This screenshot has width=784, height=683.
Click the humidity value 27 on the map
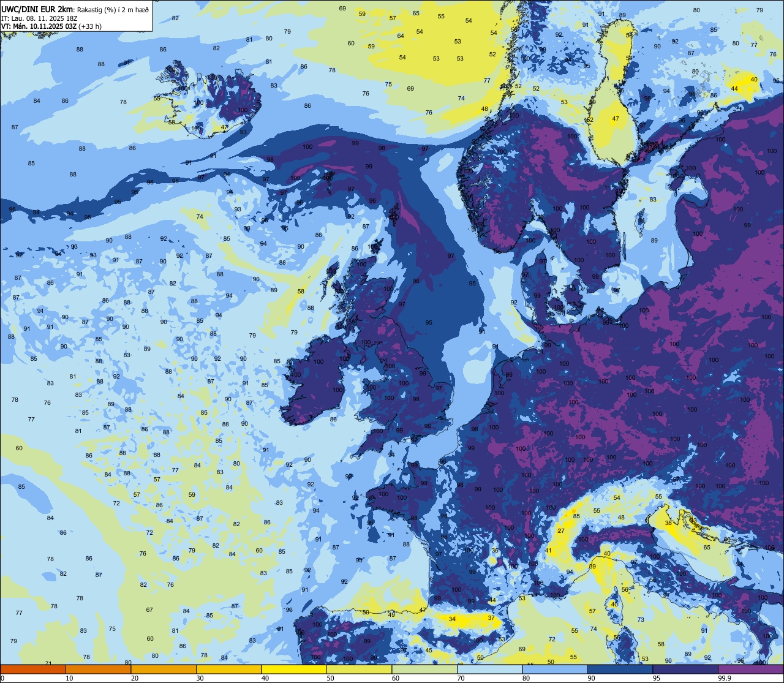click(x=561, y=530)
